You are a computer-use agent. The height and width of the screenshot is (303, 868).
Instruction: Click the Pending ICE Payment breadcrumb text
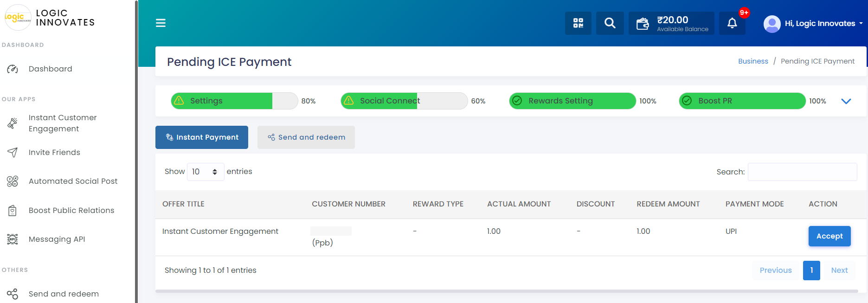(x=817, y=61)
